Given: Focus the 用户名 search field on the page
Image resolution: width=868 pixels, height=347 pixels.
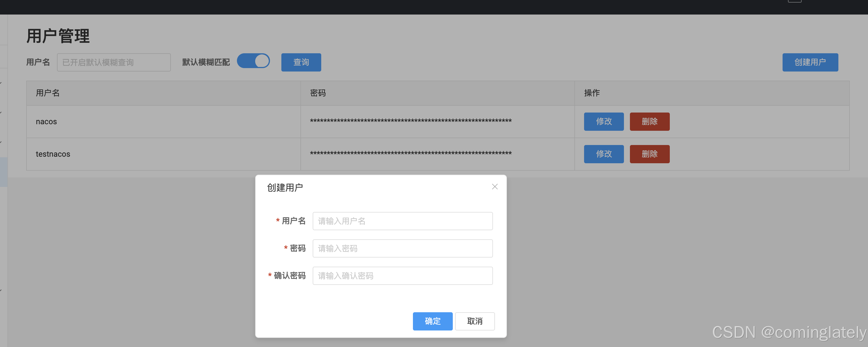Looking at the screenshot, I should (x=114, y=62).
